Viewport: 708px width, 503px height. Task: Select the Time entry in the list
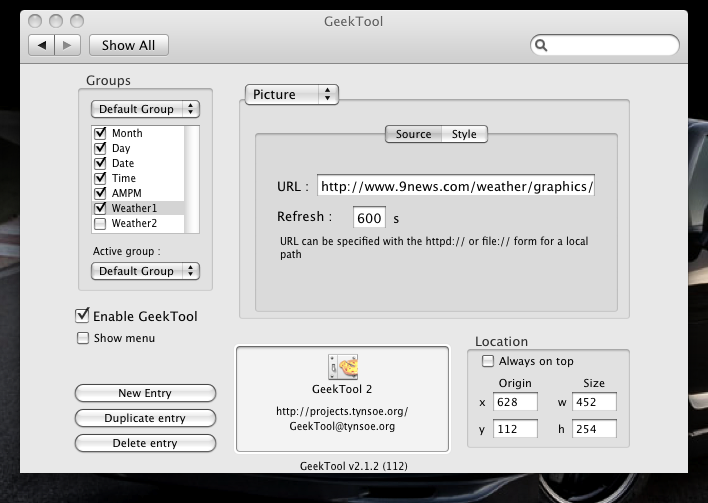point(138,178)
